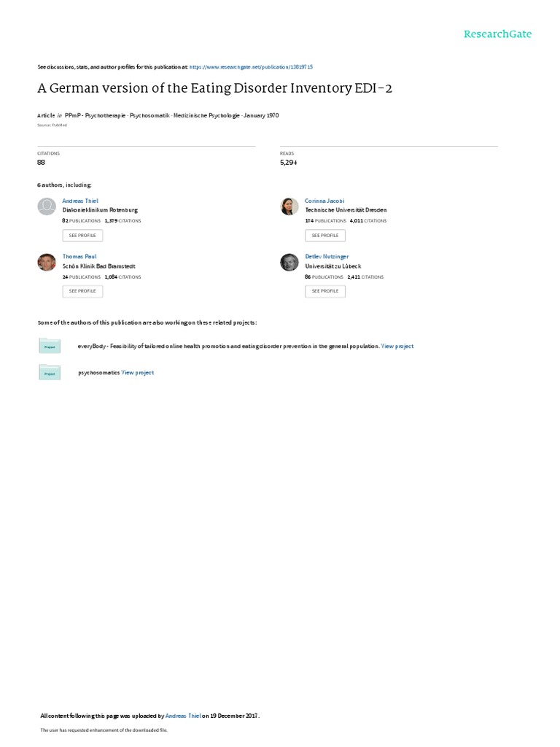Click the ResearchGate logo
The width and height of the screenshot is (560, 747).
(497, 34)
